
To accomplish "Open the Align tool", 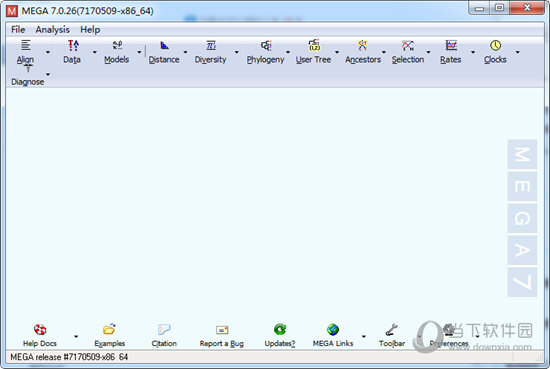I will [26, 52].
